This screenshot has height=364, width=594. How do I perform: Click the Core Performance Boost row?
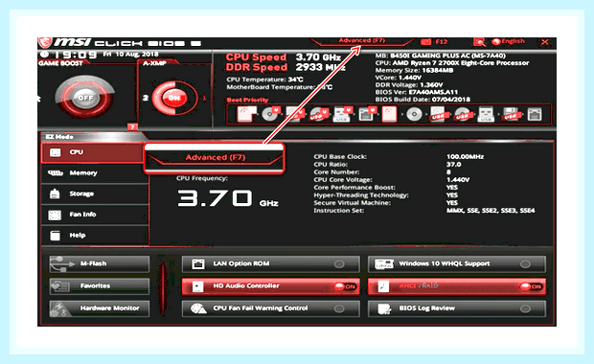pos(386,188)
